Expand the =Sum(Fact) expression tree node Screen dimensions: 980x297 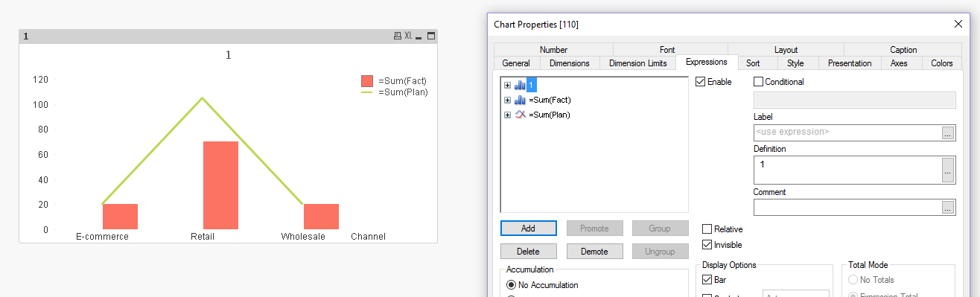pos(507,100)
